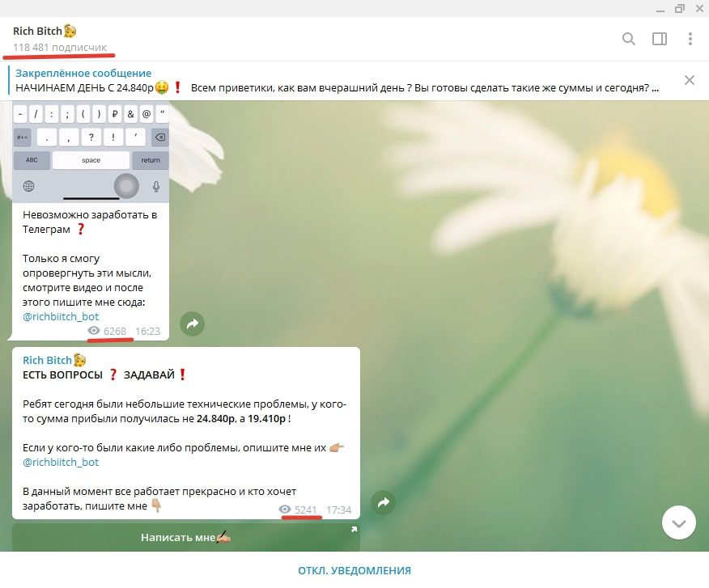709x588 pixels.
Task: Toggle the side info panel icon
Action: 660,39
